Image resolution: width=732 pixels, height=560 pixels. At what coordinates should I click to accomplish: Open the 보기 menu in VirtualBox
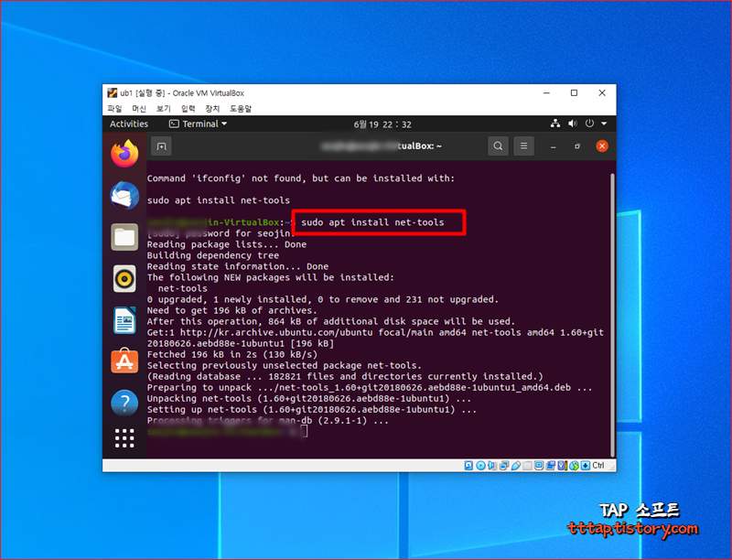point(163,109)
